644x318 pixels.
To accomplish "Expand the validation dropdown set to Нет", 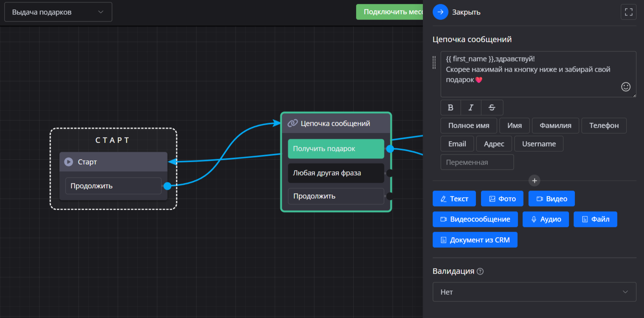I will (x=534, y=292).
